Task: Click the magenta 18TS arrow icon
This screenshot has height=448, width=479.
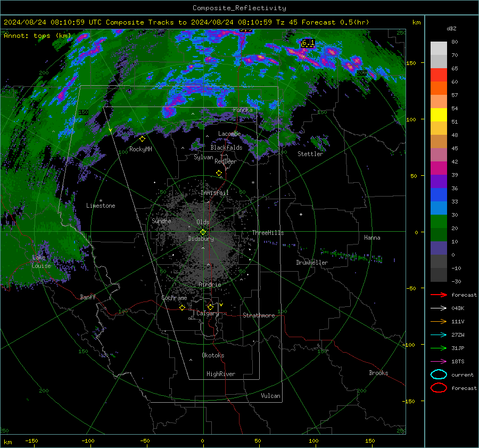Action: [x=439, y=362]
